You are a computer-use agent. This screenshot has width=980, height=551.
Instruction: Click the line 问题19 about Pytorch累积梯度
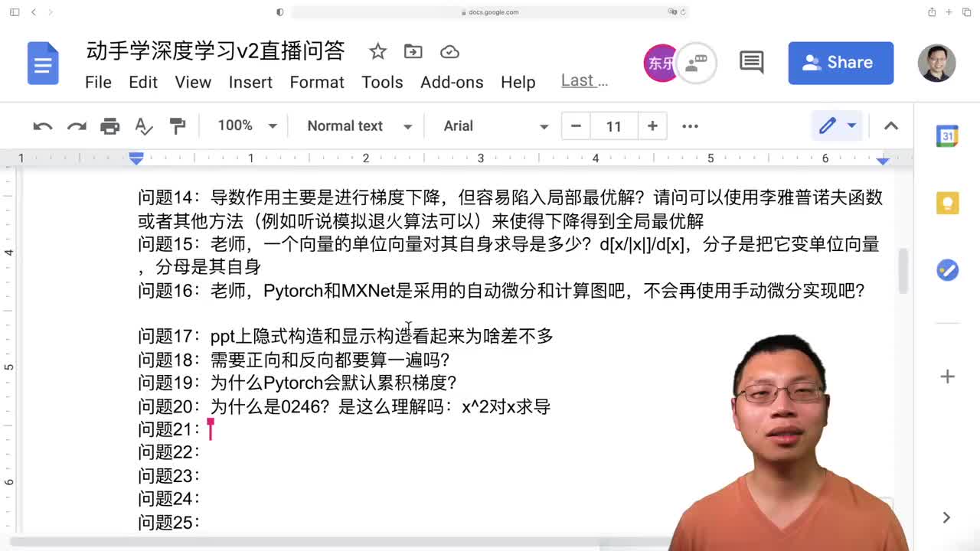297,383
